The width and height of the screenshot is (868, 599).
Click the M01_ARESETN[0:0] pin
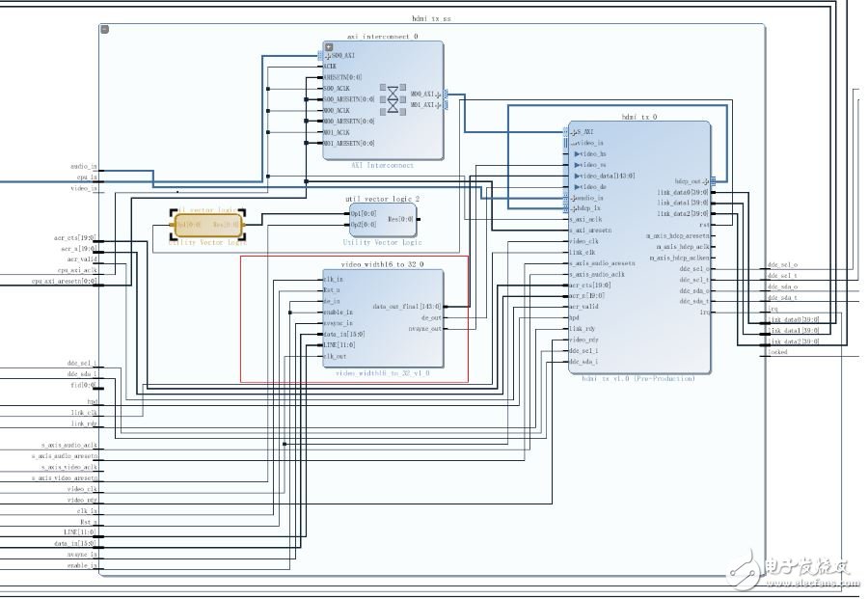(x=349, y=144)
